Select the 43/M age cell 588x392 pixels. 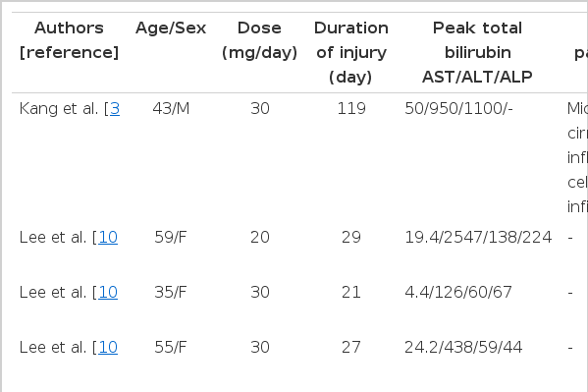[171, 109]
